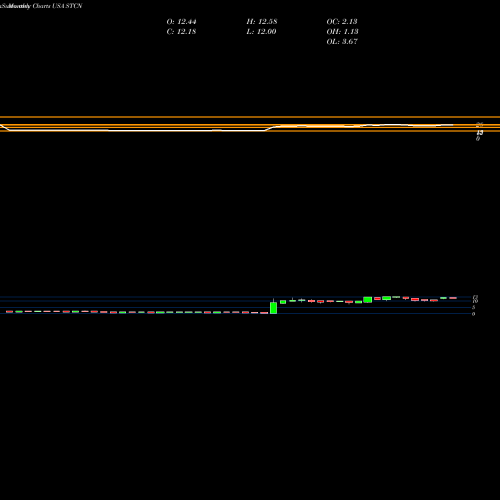Click the 'OL: 3.67' reading
Viewport: 500px width, 500px height.
click(x=342, y=42)
